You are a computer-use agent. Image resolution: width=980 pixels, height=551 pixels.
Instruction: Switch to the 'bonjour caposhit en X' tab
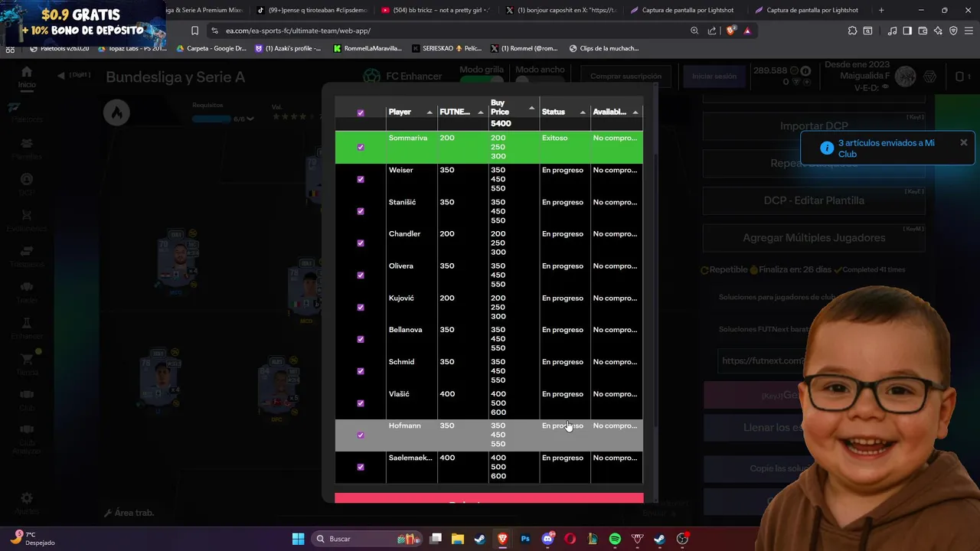coord(560,10)
